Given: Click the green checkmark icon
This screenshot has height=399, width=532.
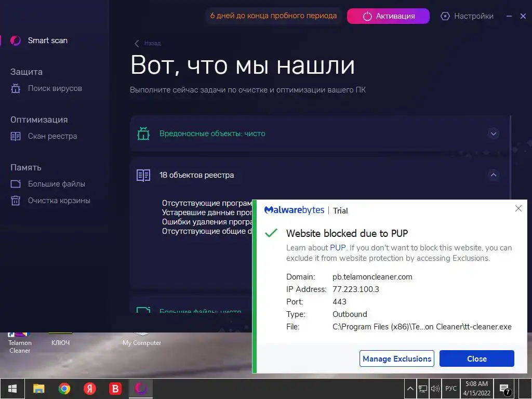Looking at the screenshot, I should [271, 233].
